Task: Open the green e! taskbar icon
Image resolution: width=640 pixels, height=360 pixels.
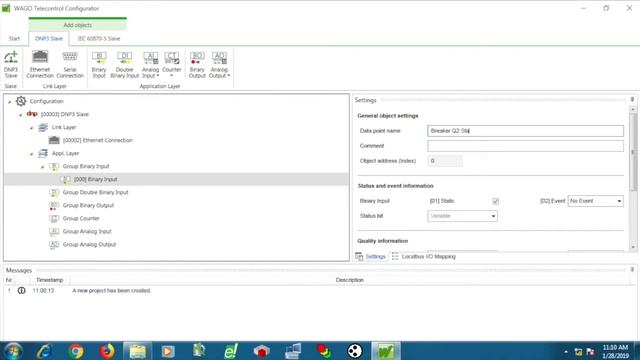Action: pos(231,351)
